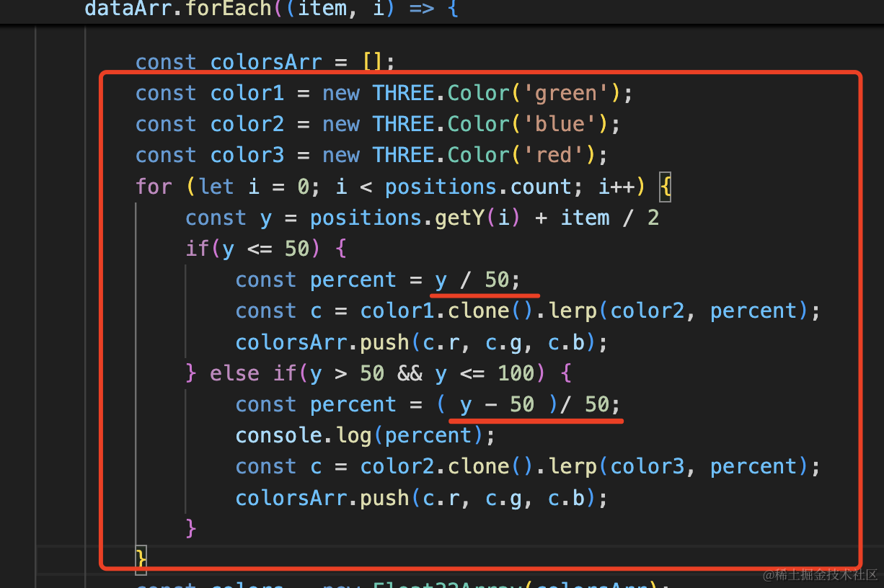This screenshot has height=588, width=884.
Task: Click THREE.Color on the color3 line
Action: (441, 156)
